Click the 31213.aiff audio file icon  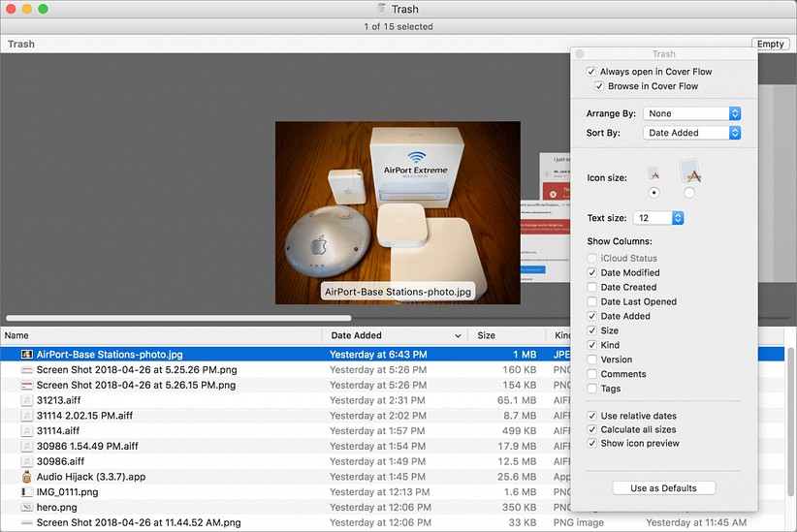(x=27, y=400)
